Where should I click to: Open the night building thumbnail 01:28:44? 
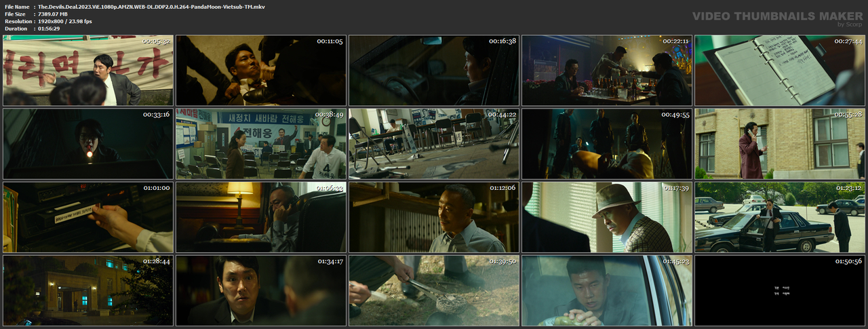pos(88,290)
